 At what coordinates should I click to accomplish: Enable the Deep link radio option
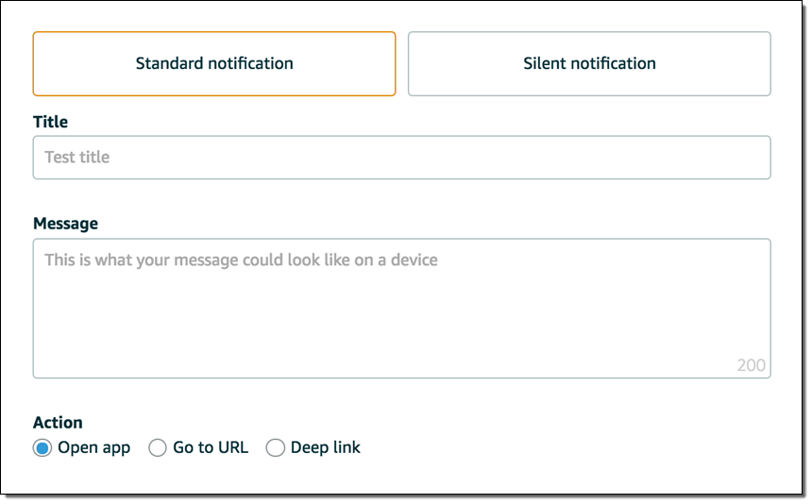point(276,448)
